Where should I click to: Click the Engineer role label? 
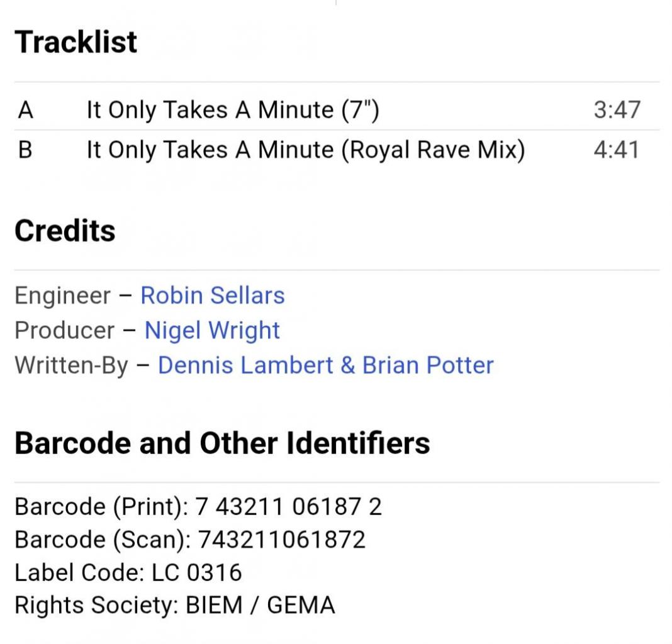point(62,296)
